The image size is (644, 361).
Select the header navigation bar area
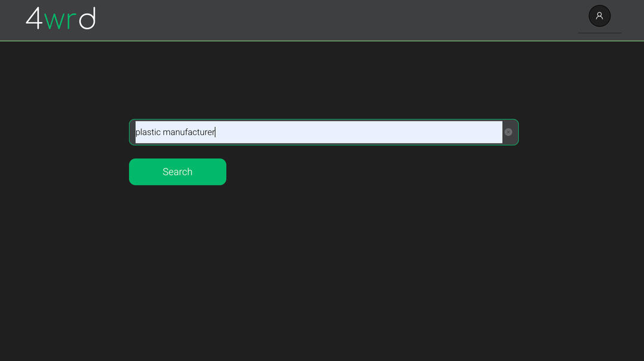pyautogui.click(x=322, y=20)
